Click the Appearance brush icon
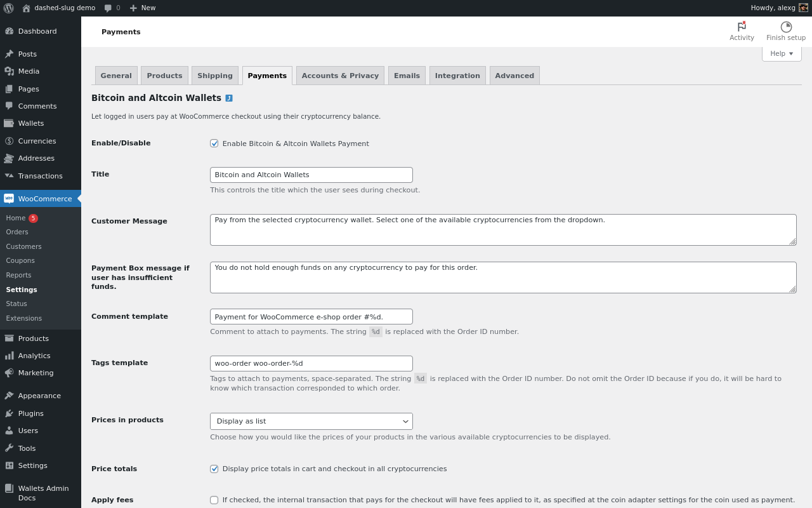 coord(9,396)
